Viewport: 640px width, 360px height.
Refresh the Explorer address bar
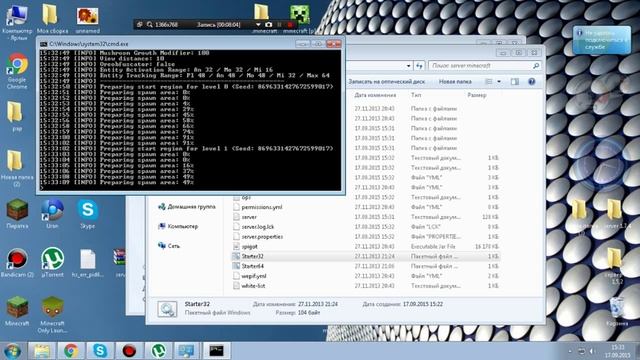[x=419, y=66]
